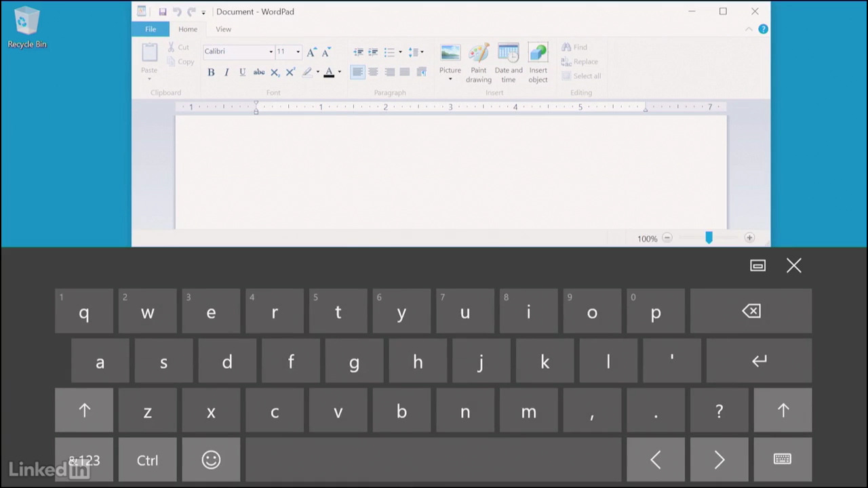Click the Shrink font icon
868x488 pixels.
[326, 52]
